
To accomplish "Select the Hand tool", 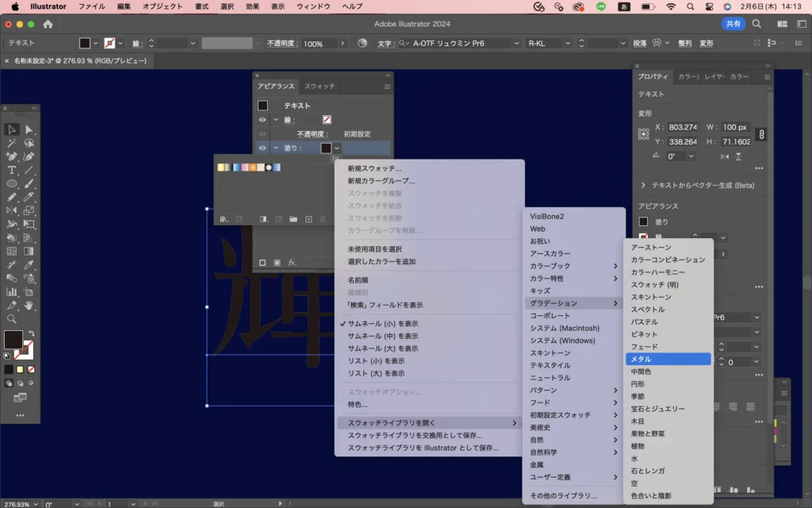I will pyautogui.click(x=29, y=305).
